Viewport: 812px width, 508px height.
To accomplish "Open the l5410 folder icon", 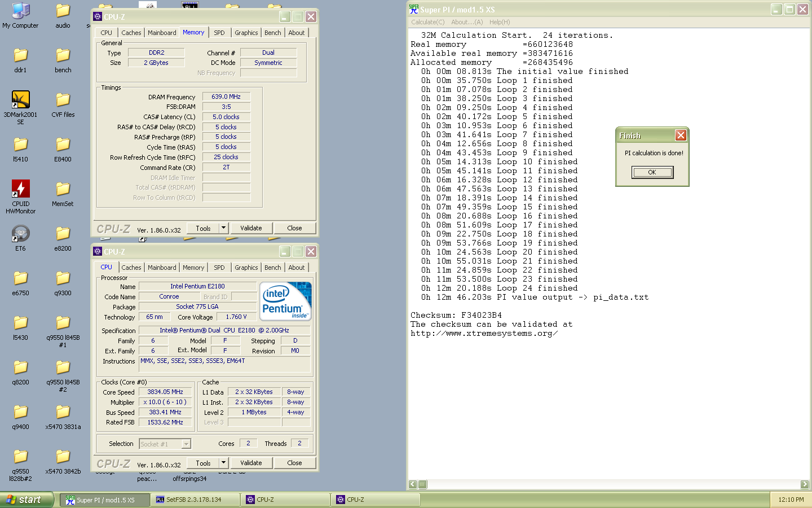I will (21, 145).
